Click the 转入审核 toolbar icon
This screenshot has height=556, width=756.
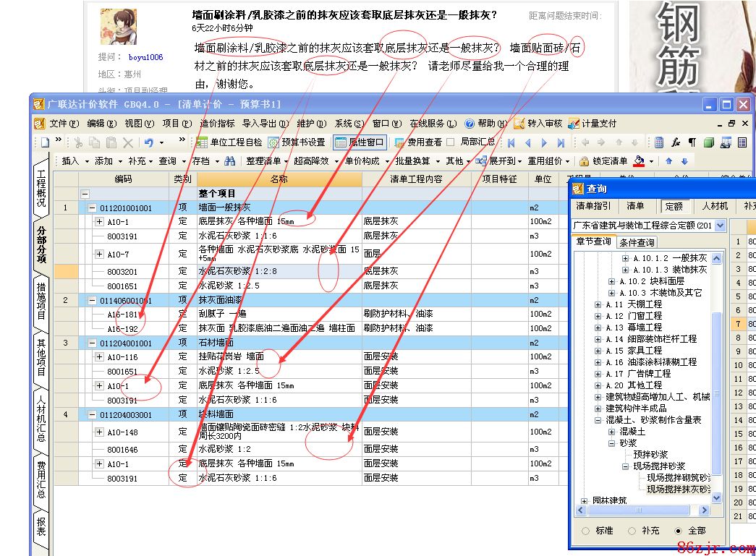click(519, 124)
